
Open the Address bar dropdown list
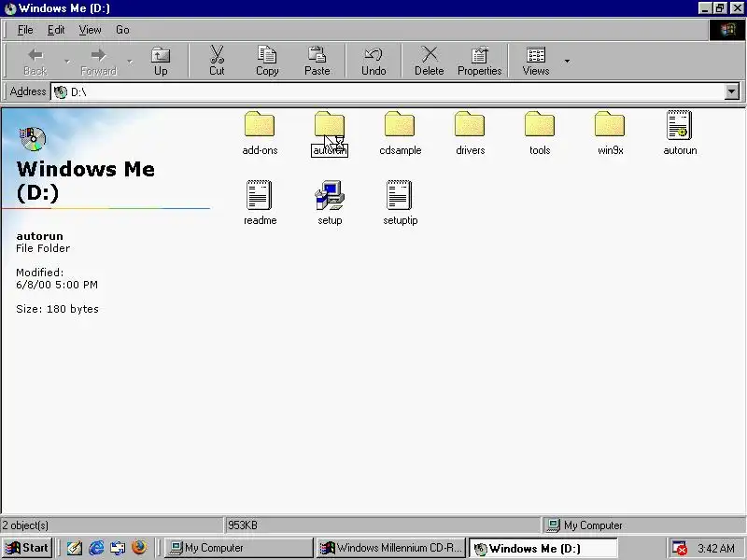pyautogui.click(x=732, y=91)
